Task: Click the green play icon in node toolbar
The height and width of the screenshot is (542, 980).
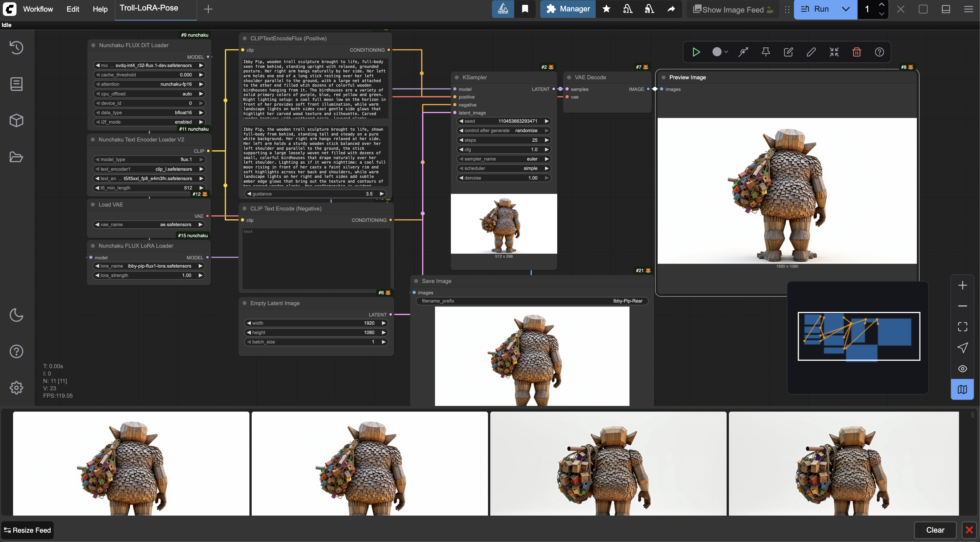Action: (696, 52)
